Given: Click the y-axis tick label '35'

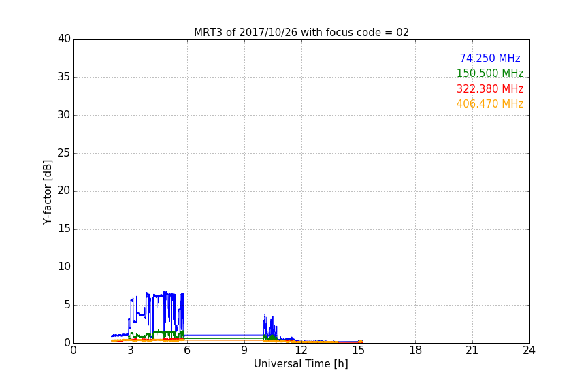Looking at the screenshot, I should [x=64, y=76].
